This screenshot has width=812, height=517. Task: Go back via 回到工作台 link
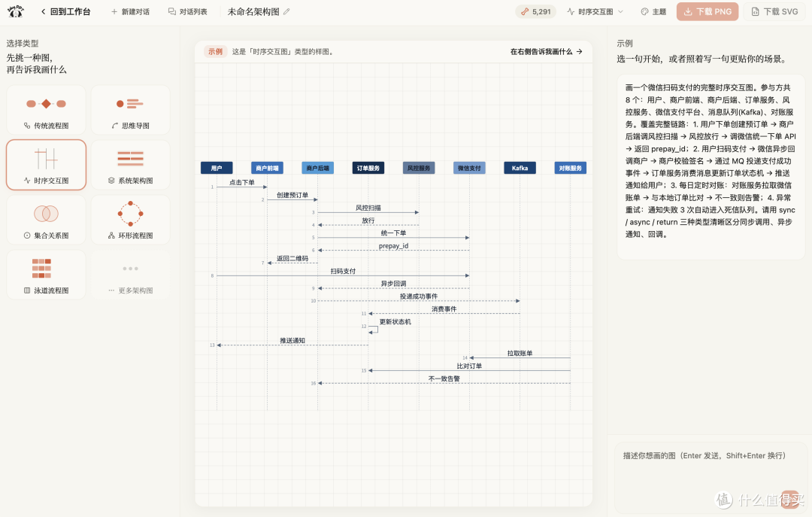[65, 11]
